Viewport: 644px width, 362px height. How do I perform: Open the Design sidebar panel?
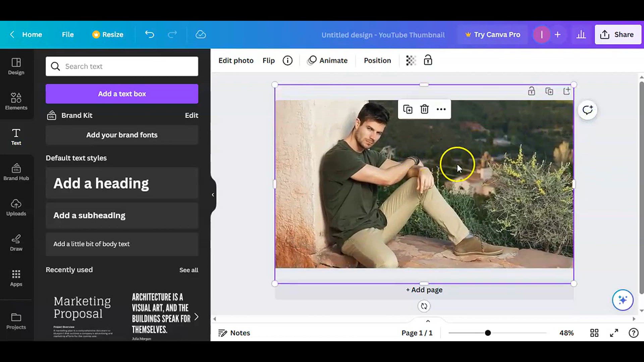coord(16,66)
